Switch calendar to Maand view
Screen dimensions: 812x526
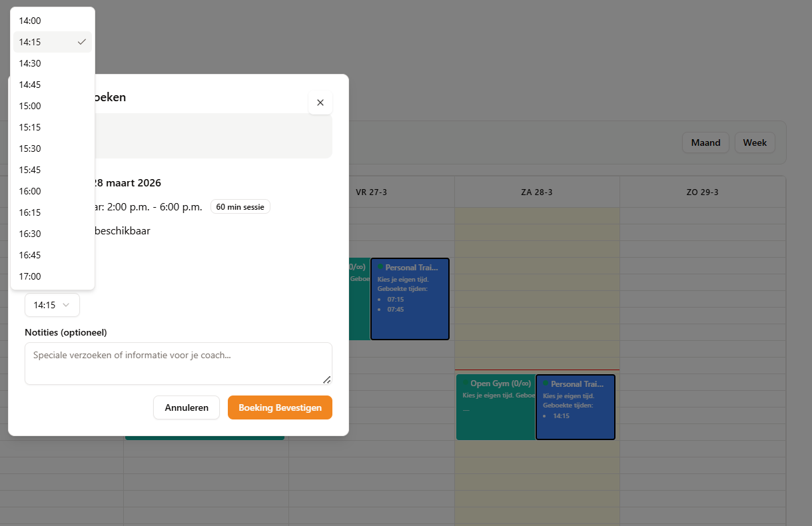coord(706,142)
